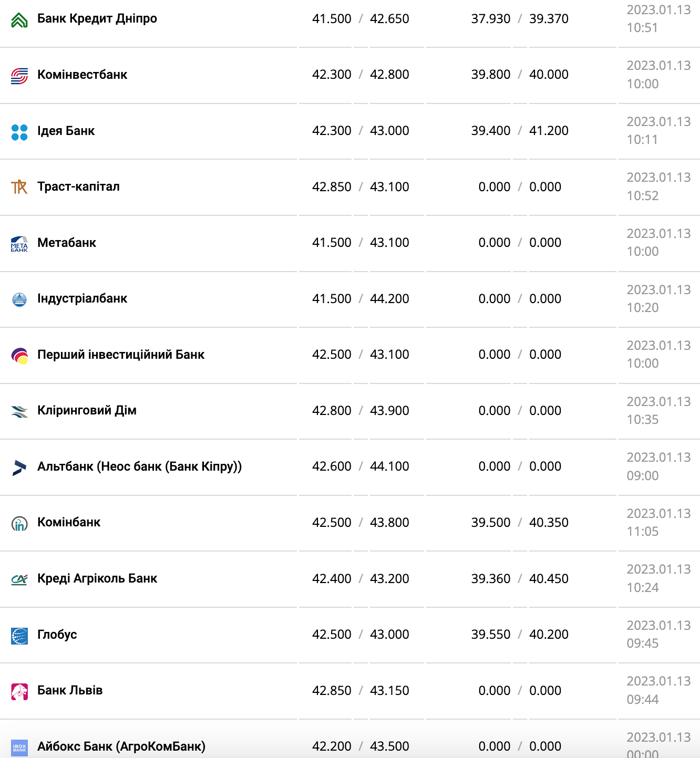Click the Кліринговий Дім logo icon
This screenshot has height=758, width=700.
click(x=19, y=411)
